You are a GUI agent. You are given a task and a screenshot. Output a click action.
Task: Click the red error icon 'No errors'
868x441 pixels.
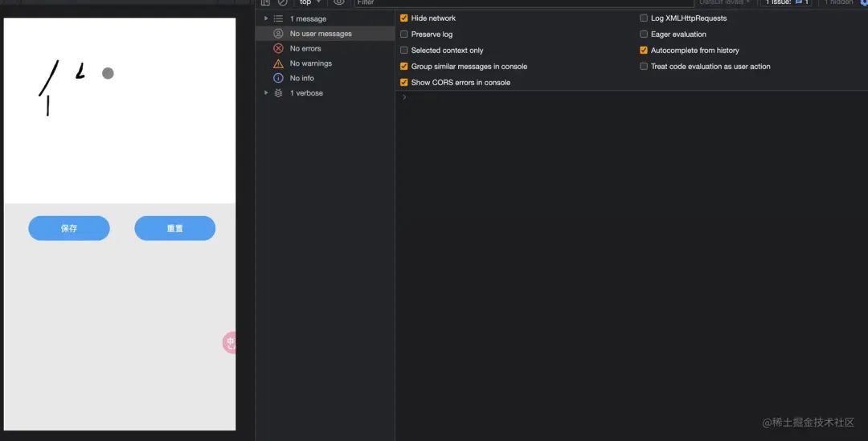[278, 48]
